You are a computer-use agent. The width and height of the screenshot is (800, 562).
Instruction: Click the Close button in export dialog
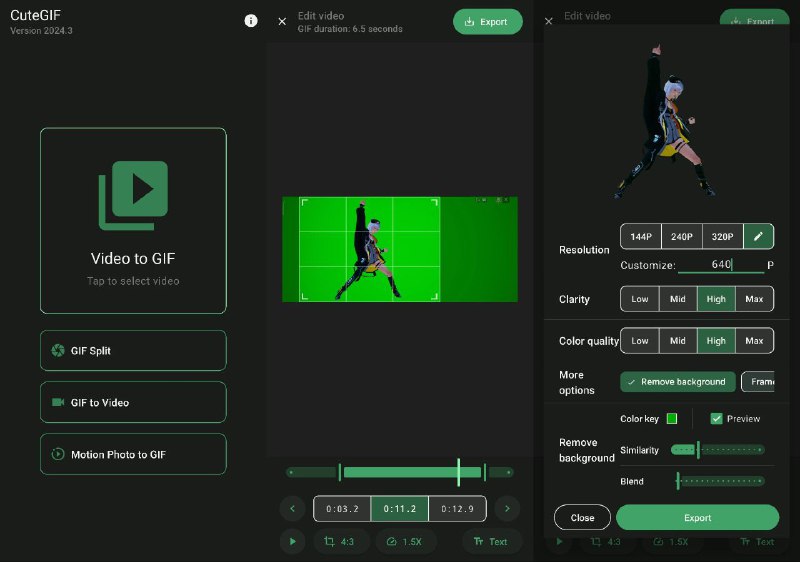pyautogui.click(x=583, y=518)
